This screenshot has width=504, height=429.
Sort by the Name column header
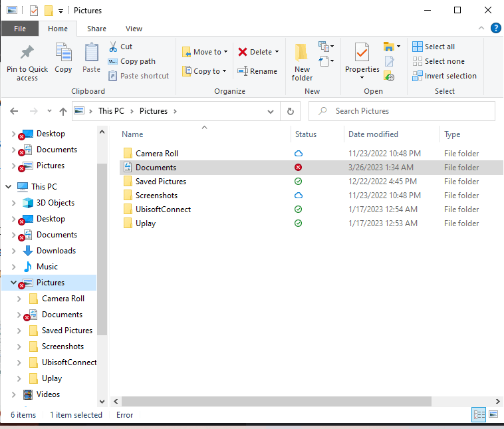pyautogui.click(x=132, y=134)
